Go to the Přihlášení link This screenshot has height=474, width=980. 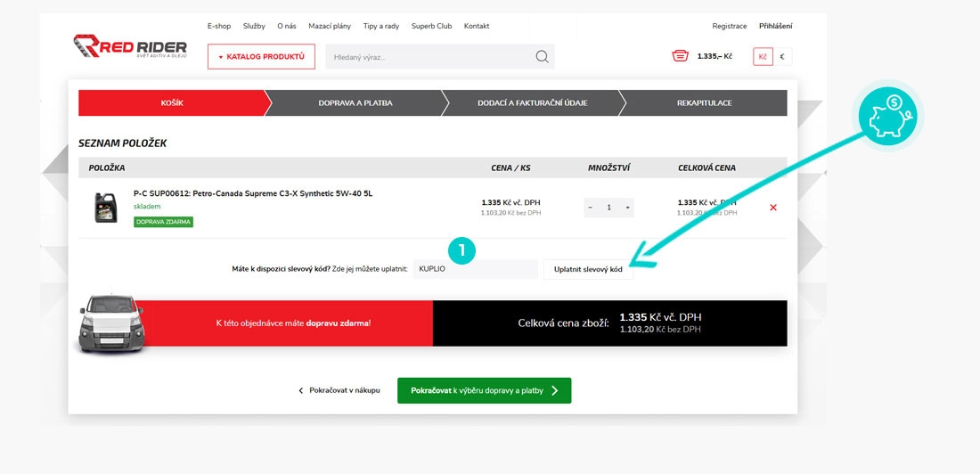(776, 26)
